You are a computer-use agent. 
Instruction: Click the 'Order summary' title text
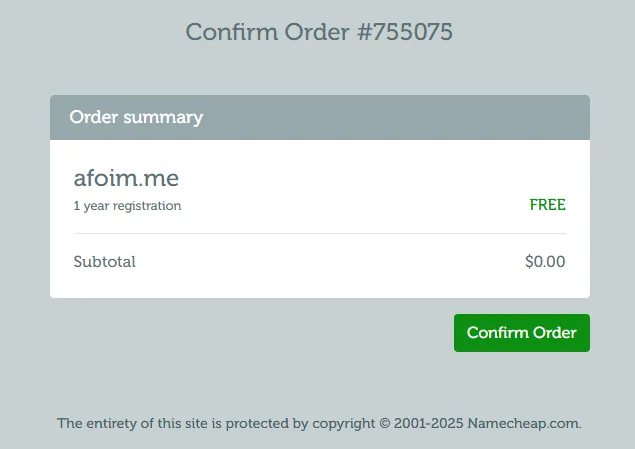[136, 117]
